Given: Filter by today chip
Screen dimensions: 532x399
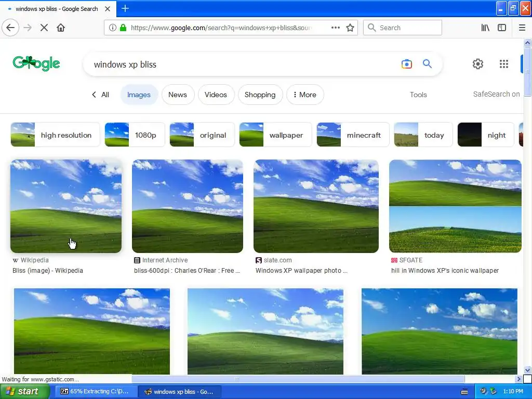Looking at the screenshot, I should pos(423,135).
